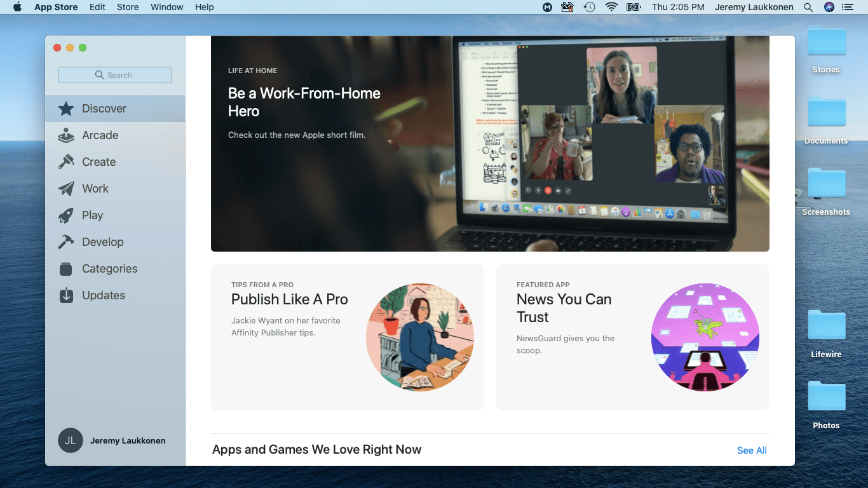Click the NewsGuard purple illustration thumbnail
The width and height of the screenshot is (868, 488).
click(705, 337)
